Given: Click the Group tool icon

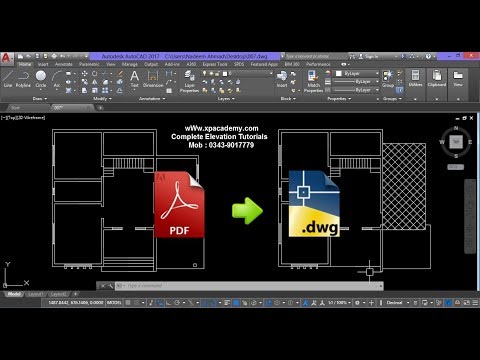Looking at the screenshot, I should [388, 79].
